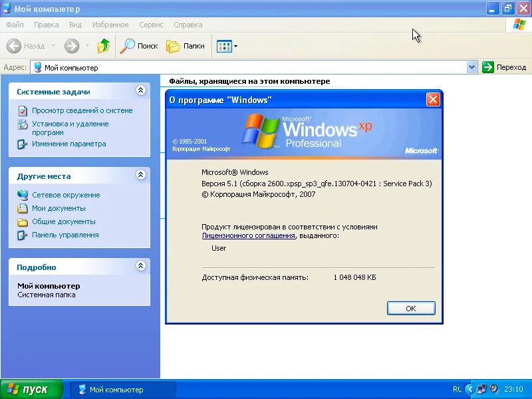Click the title bar My Computer icon
The image size is (532, 399).
click(7, 8)
